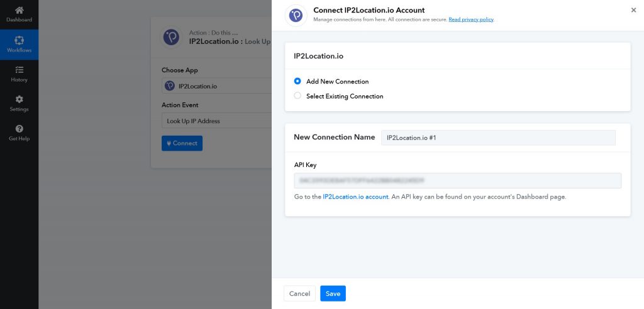Choose the Select Existing Connection radio option
Screen dimensions: 644x309
click(297, 96)
